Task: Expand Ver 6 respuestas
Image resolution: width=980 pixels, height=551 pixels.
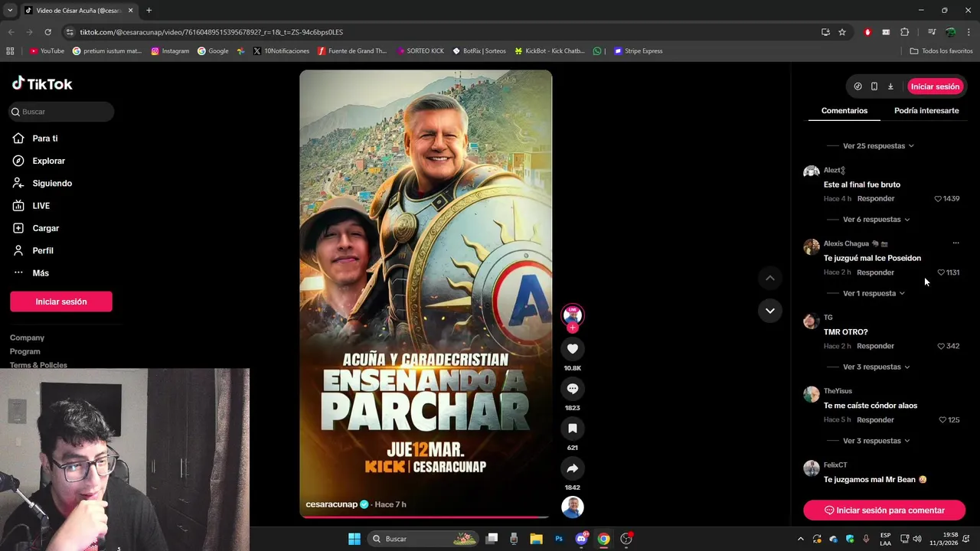Action: (877, 220)
